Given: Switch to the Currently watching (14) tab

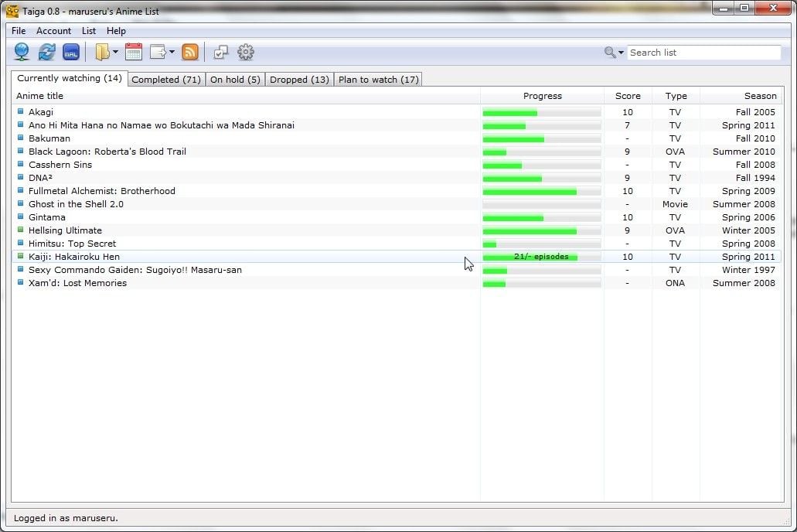Looking at the screenshot, I should tap(70, 78).
